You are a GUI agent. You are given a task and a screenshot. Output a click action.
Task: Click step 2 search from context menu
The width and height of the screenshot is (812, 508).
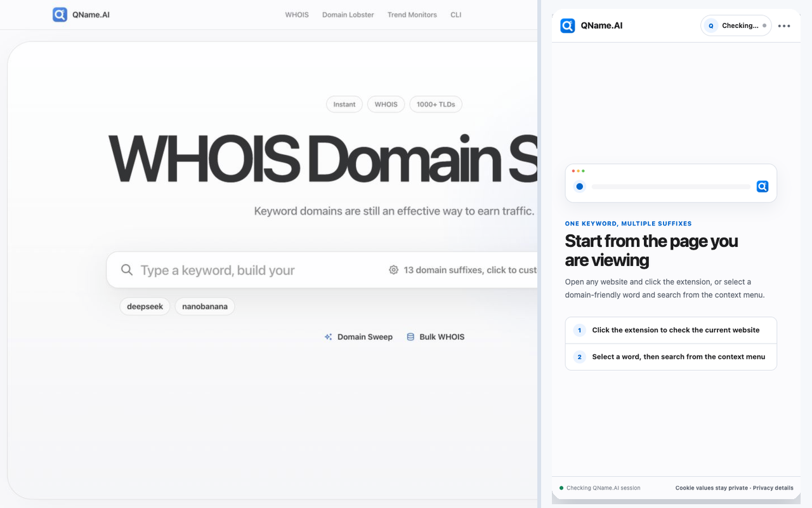pyautogui.click(x=671, y=357)
